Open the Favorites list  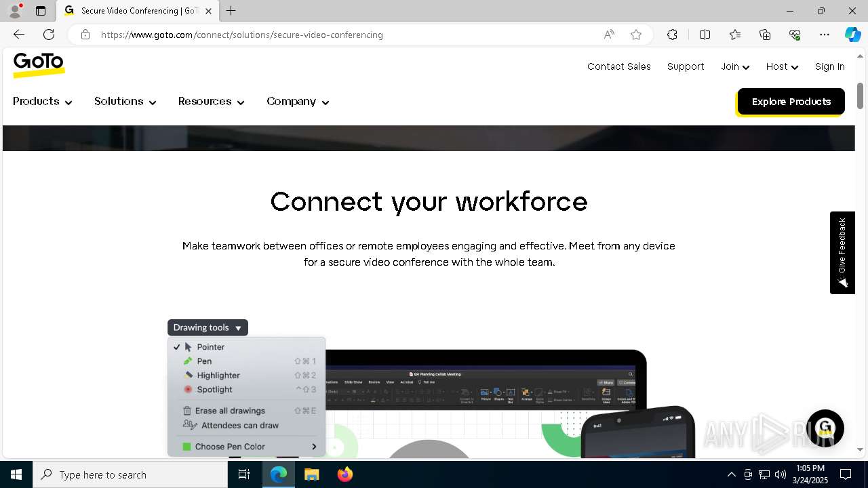click(x=735, y=35)
